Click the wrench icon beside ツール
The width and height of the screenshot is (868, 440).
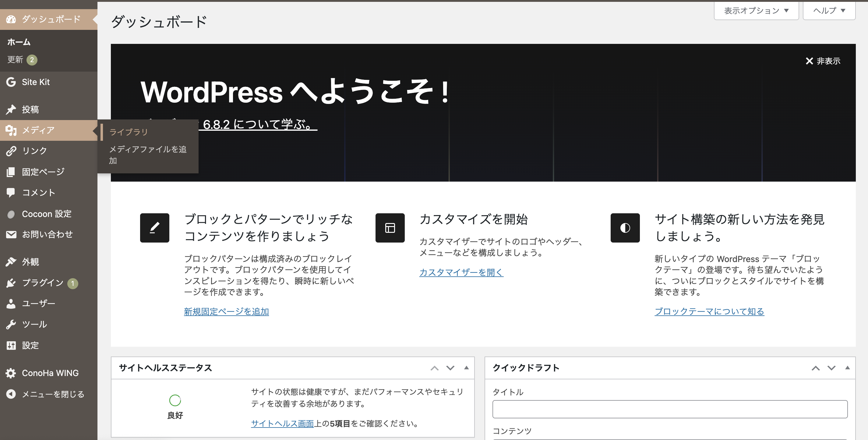(11, 324)
